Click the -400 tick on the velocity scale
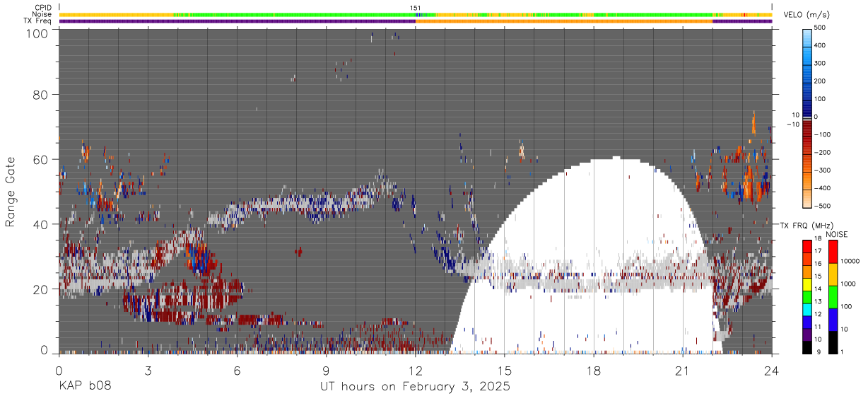This screenshot has height=401, width=868. tap(823, 188)
